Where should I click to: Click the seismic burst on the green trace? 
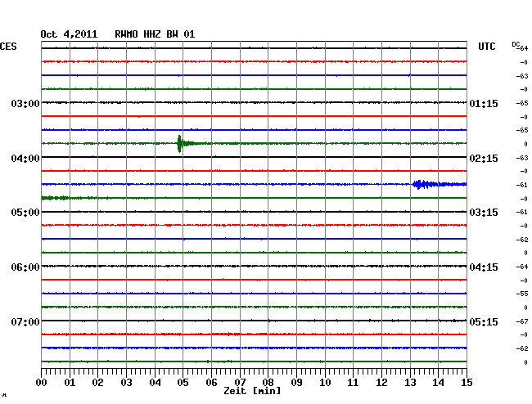[185, 144]
